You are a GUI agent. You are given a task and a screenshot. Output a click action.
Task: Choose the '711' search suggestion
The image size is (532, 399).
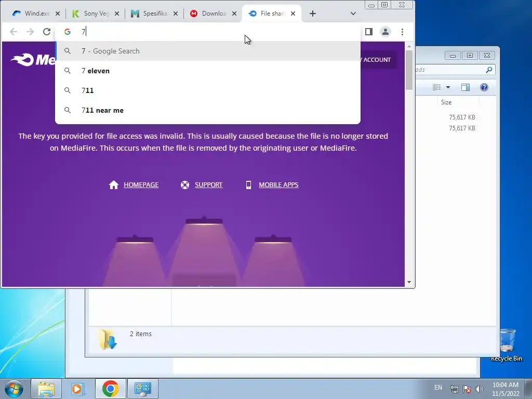208,90
